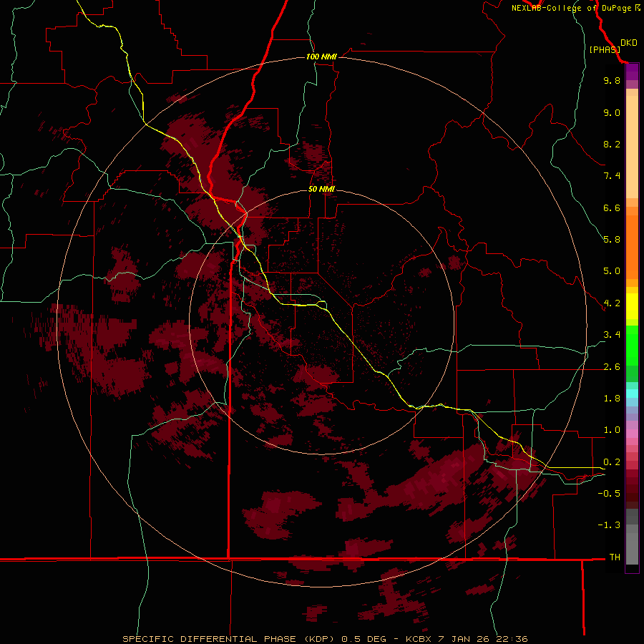Click the 9.0 value on the color scale
The height and width of the screenshot is (644, 644).
pyautogui.click(x=612, y=112)
